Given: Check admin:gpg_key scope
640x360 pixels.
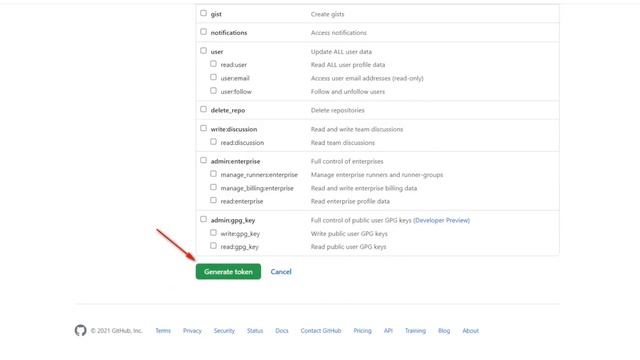Looking at the screenshot, I should tap(203, 219).
